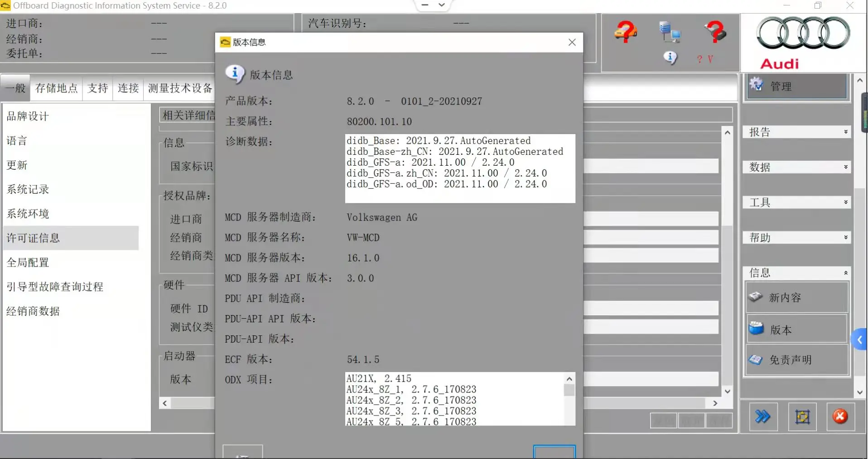The width and height of the screenshot is (868, 459).
Task: Expand the 帮助 section
Action: (797, 238)
